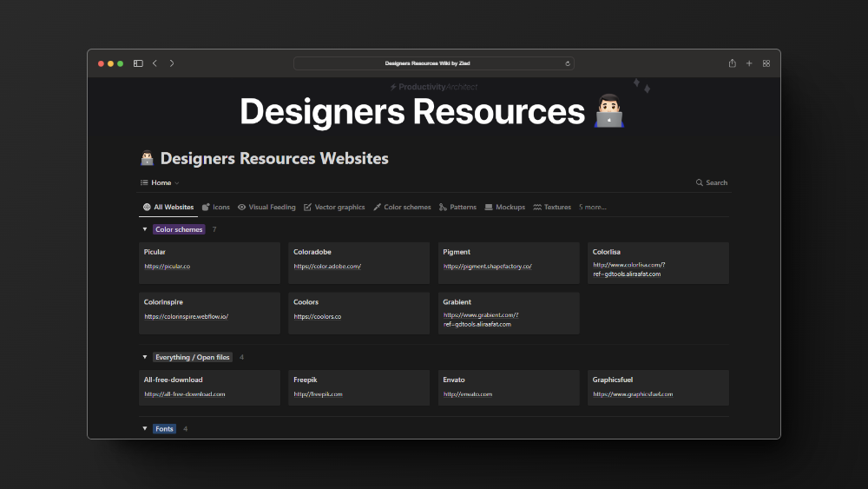The image size is (868, 489).
Task: Open the All-free-download card title
Action: point(174,380)
